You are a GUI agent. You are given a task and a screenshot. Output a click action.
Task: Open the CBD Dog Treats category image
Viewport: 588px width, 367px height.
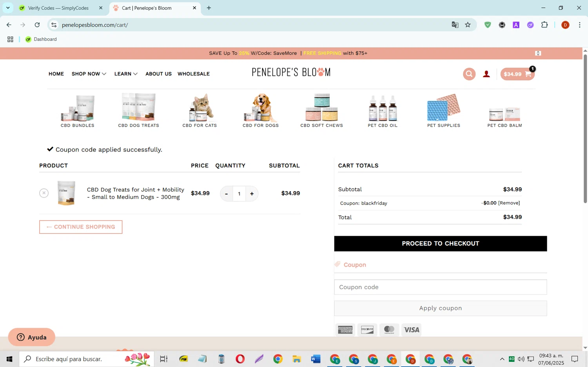[x=139, y=107]
